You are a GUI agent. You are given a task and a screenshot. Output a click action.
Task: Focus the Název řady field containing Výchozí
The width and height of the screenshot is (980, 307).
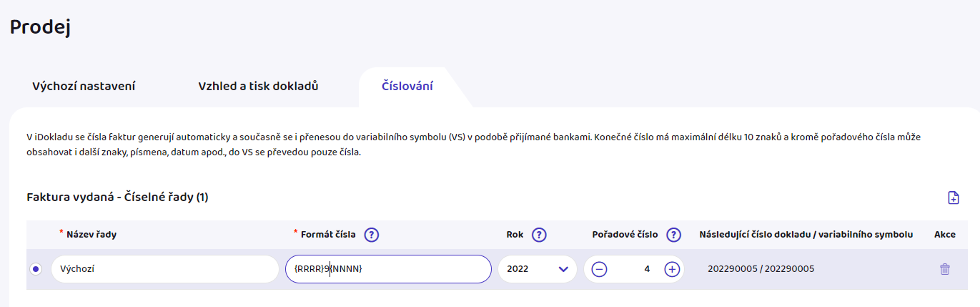click(x=164, y=269)
